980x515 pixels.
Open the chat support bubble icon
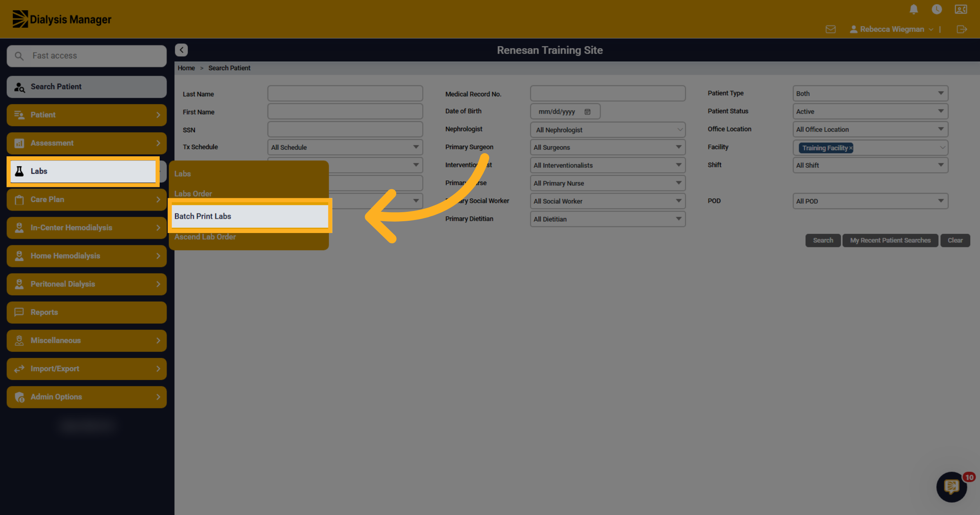pyautogui.click(x=951, y=487)
